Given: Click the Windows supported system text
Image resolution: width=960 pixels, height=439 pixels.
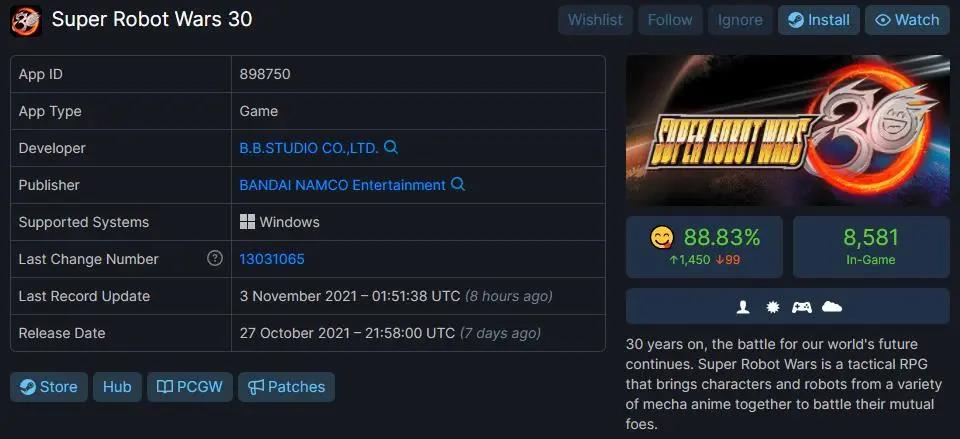Looking at the screenshot, I should [290, 222].
